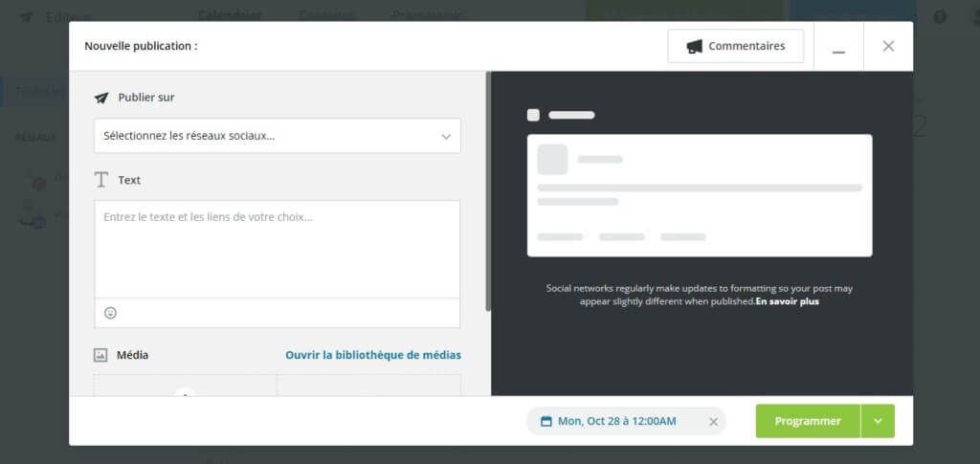The height and width of the screenshot is (464, 980).
Task: Click the composer panel's vertical scrollbar
Action: 488,191
